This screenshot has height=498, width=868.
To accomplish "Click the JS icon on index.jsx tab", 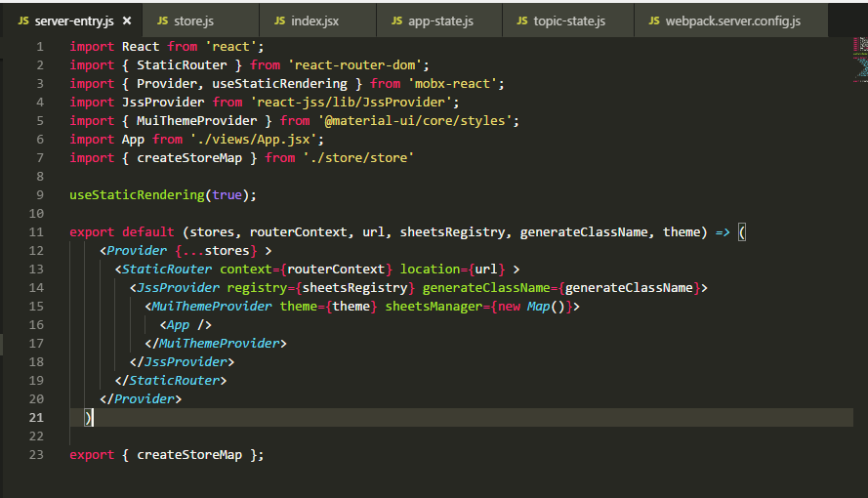I will coord(280,21).
